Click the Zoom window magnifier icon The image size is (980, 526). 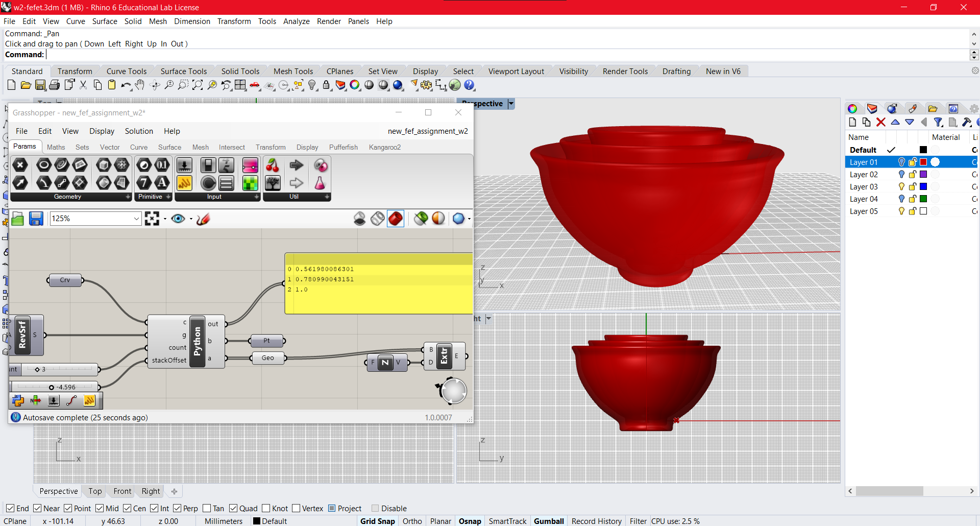click(183, 85)
